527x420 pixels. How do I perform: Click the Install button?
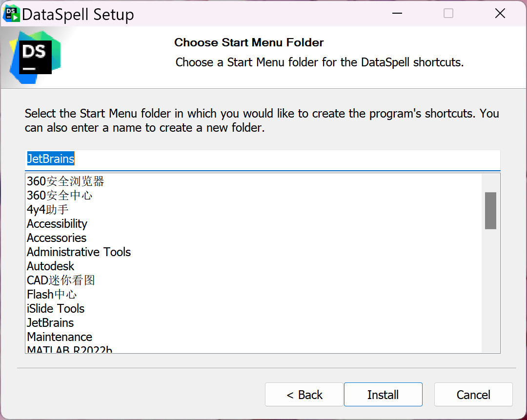point(383,395)
